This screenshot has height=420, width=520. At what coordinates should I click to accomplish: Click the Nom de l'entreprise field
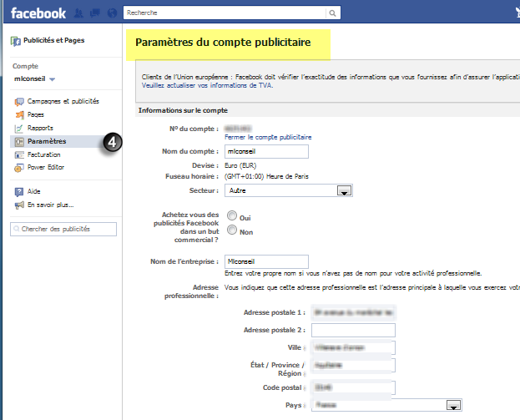coord(266,261)
